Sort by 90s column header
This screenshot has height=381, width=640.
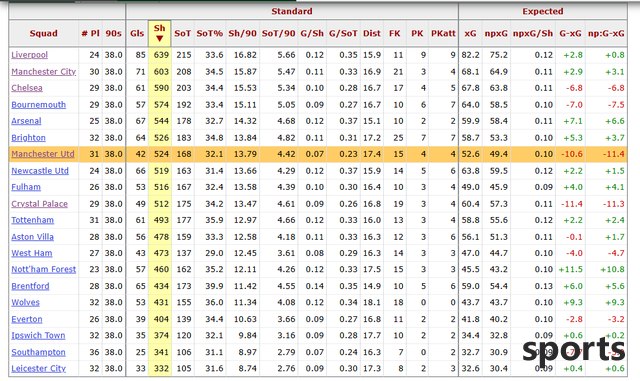(x=113, y=34)
